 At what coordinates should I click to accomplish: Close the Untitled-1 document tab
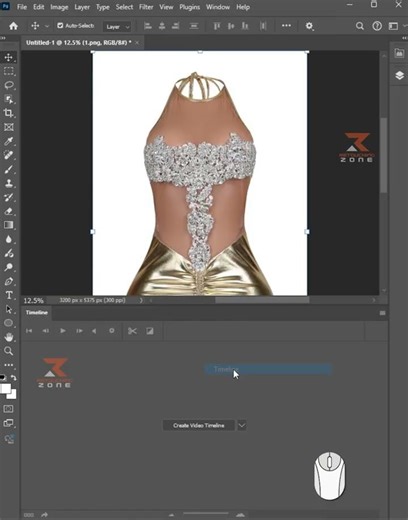pos(137,43)
